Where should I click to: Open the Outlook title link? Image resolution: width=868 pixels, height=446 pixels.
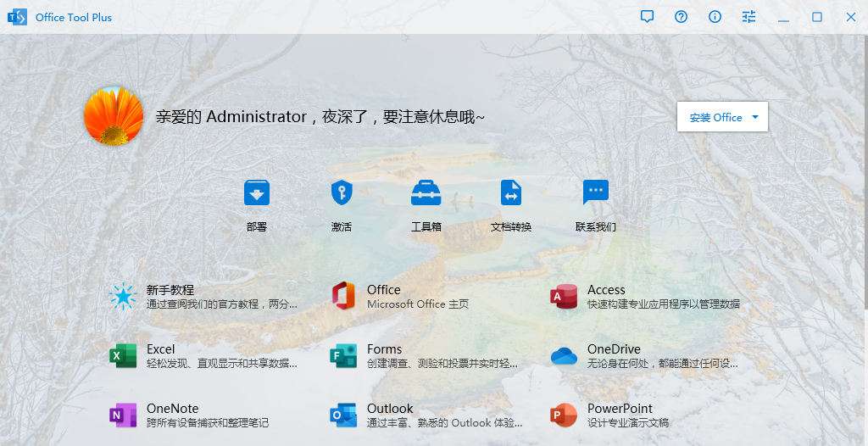[390, 409]
